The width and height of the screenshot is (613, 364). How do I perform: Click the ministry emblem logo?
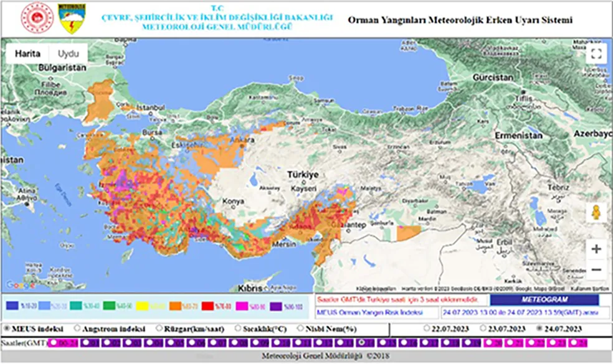(37, 19)
